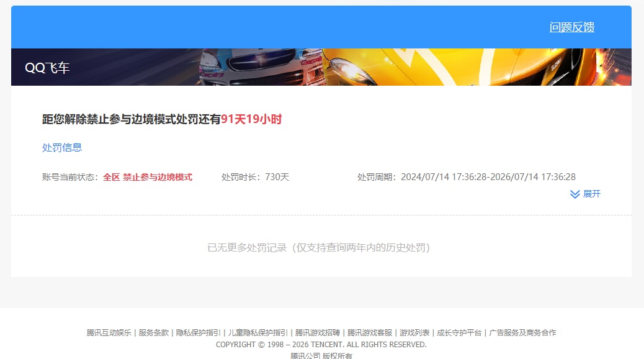Screen dimensions: 644x359
Task: Open the 广告服务及商务合作 footer link
Action: 522,333
